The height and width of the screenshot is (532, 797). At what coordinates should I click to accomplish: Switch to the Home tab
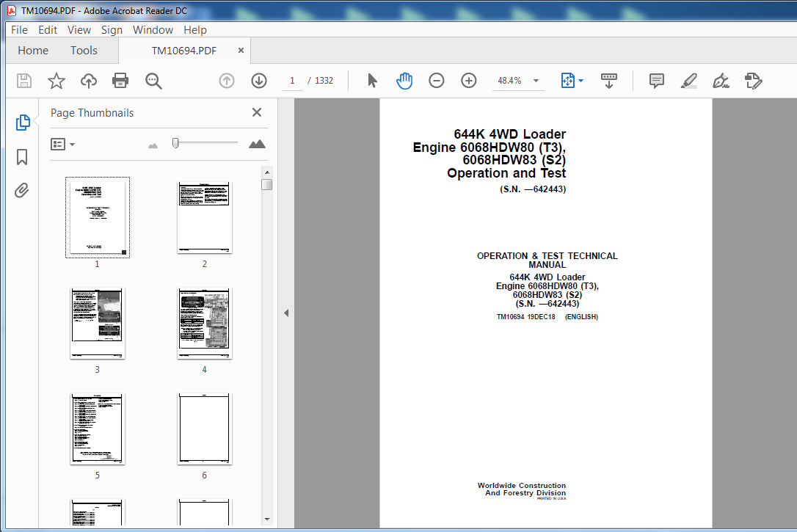(x=33, y=51)
